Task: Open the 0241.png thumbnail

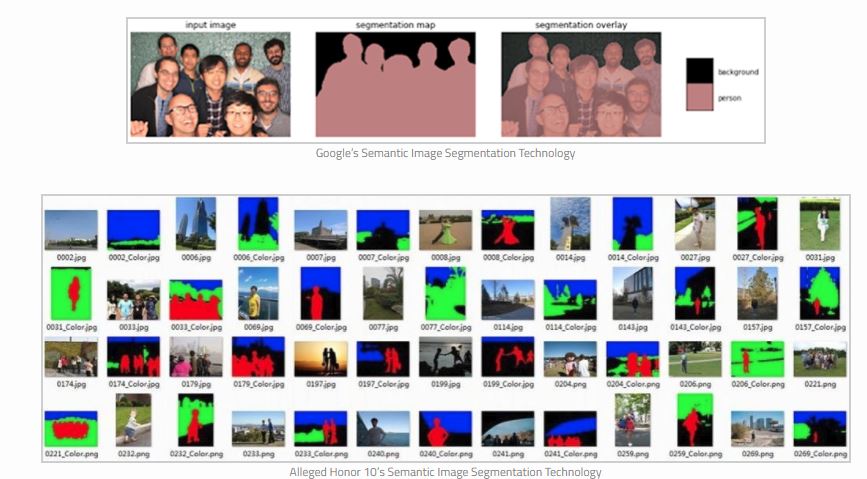Action: coord(508,429)
